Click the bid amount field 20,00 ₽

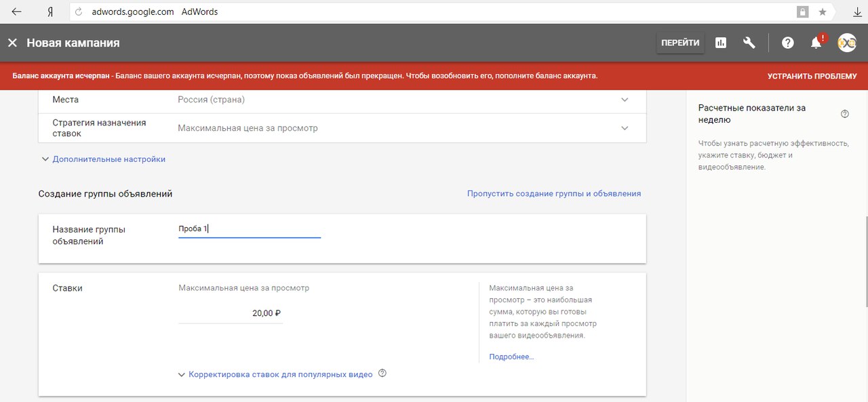click(x=231, y=313)
